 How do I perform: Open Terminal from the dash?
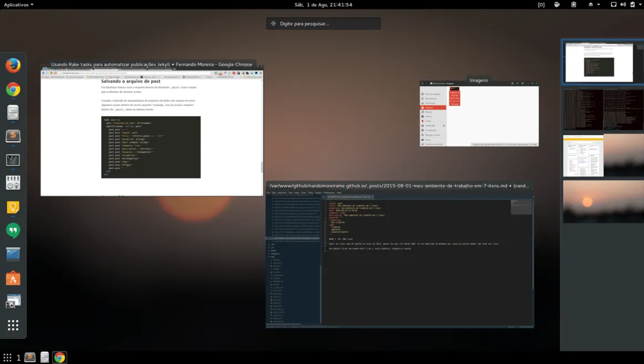pyautogui.click(x=13, y=160)
